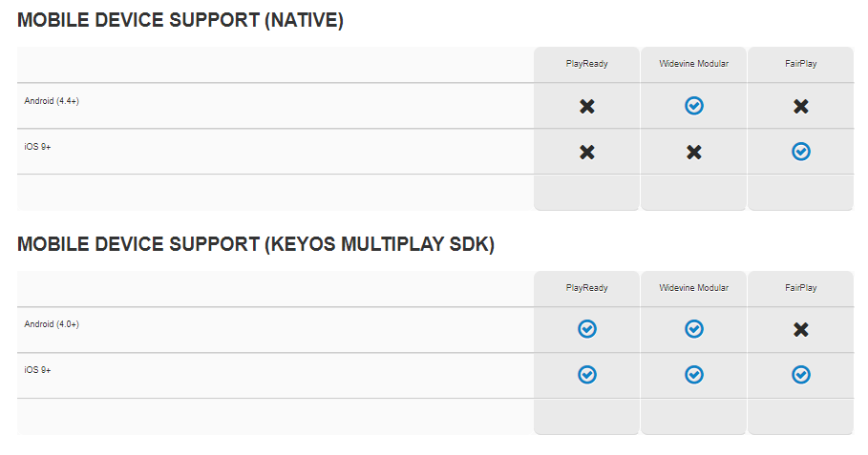Click the PlayReady checkmark for Android 4.0+
Image resolution: width=868 pixels, height=455 pixels.
click(x=587, y=329)
